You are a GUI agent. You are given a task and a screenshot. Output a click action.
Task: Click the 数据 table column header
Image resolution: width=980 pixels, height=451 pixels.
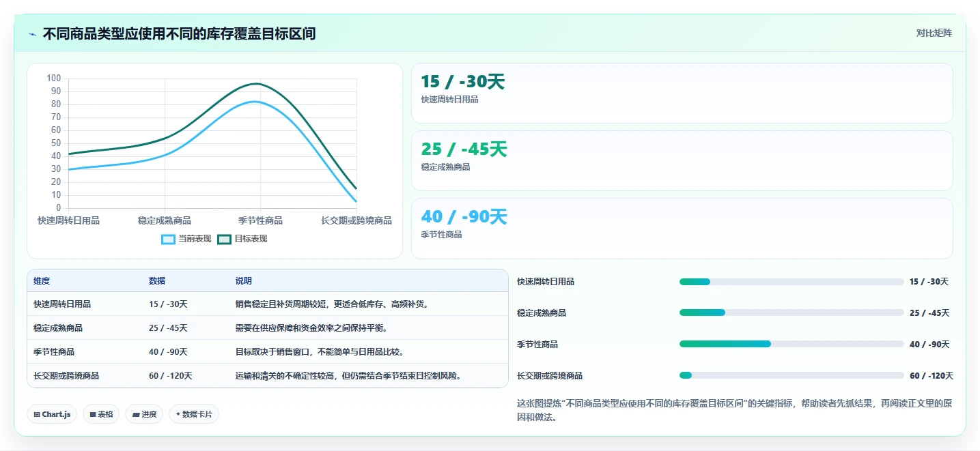[x=157, y=281]
